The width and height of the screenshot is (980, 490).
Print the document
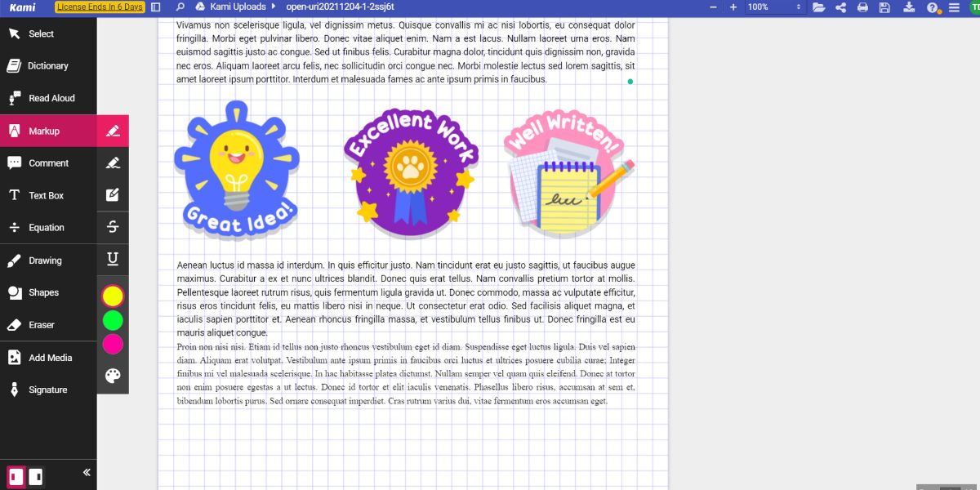[863, 7]
